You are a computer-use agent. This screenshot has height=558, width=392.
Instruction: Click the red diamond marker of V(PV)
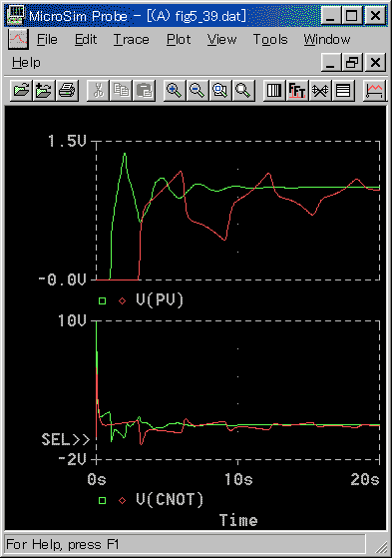pos(122,301)
